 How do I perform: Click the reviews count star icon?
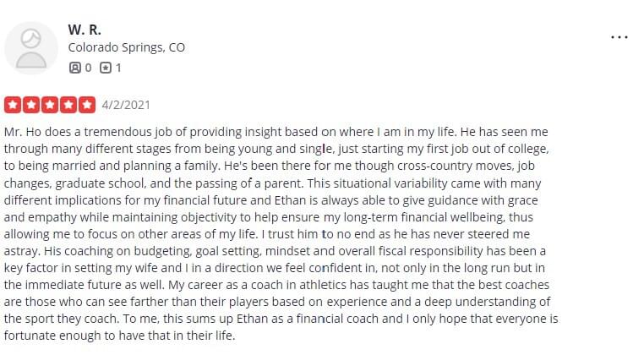point(106,68)
